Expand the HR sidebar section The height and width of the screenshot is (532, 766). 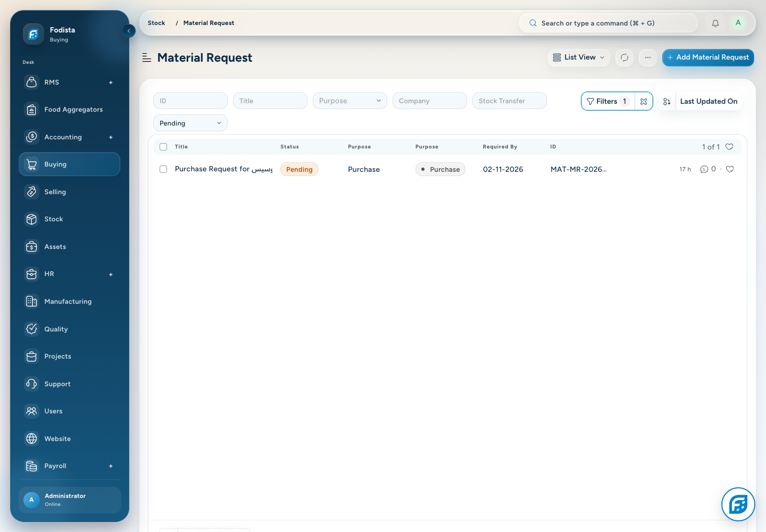tap(111, 275)
